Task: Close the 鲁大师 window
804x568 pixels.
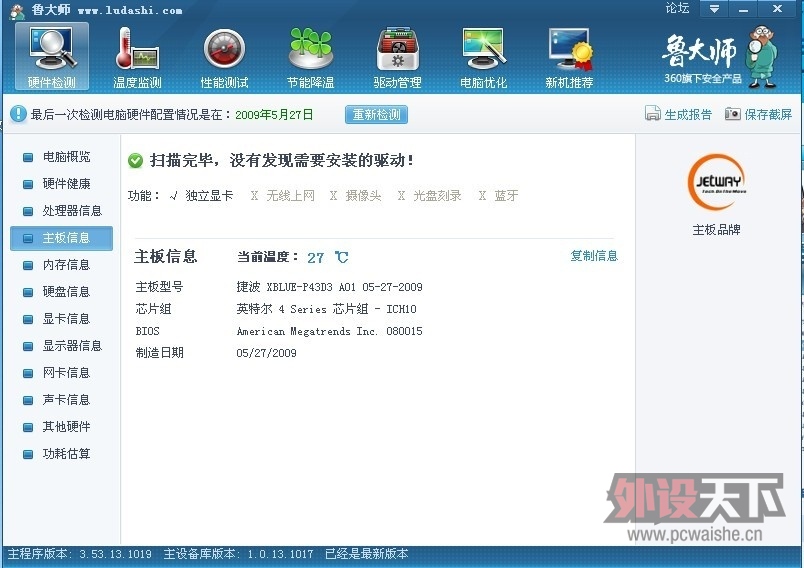Action: (778, 9)
